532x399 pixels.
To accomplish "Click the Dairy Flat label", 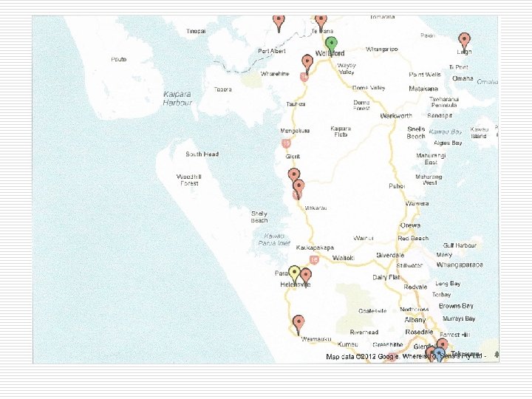I will pyautogui.click(x=386, y=278).
